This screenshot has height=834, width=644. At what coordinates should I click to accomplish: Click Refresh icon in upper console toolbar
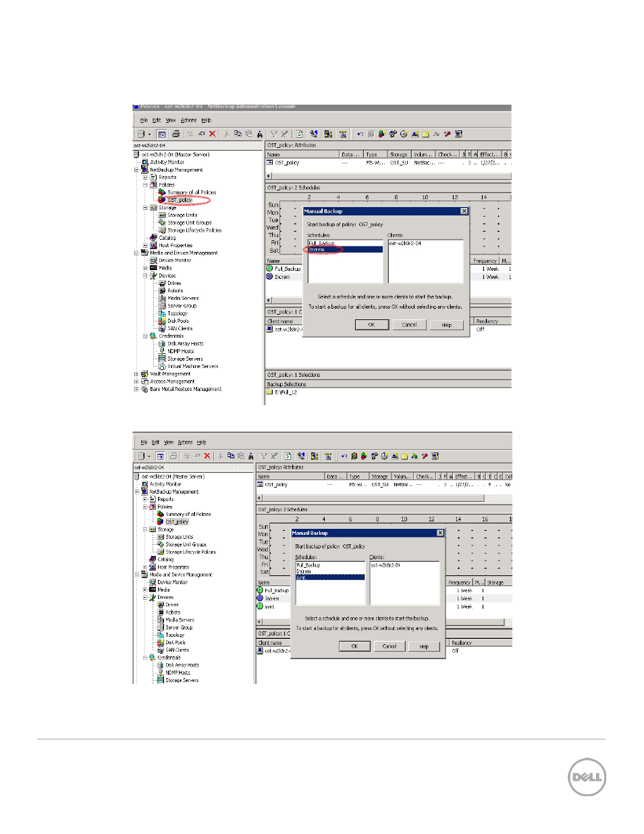click(x=299, y=134)
